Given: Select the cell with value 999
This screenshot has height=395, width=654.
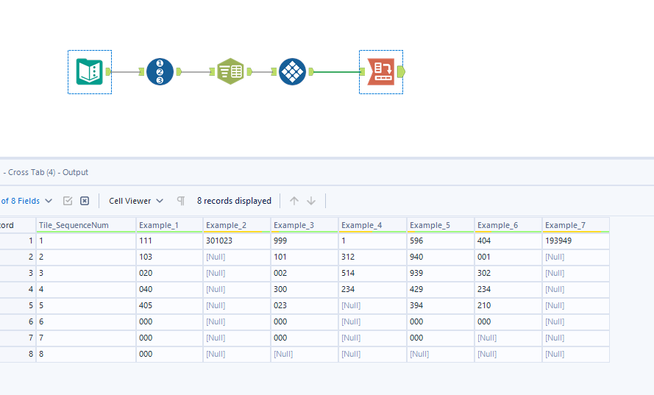Looking at the screenshot, I should point(304,241).
